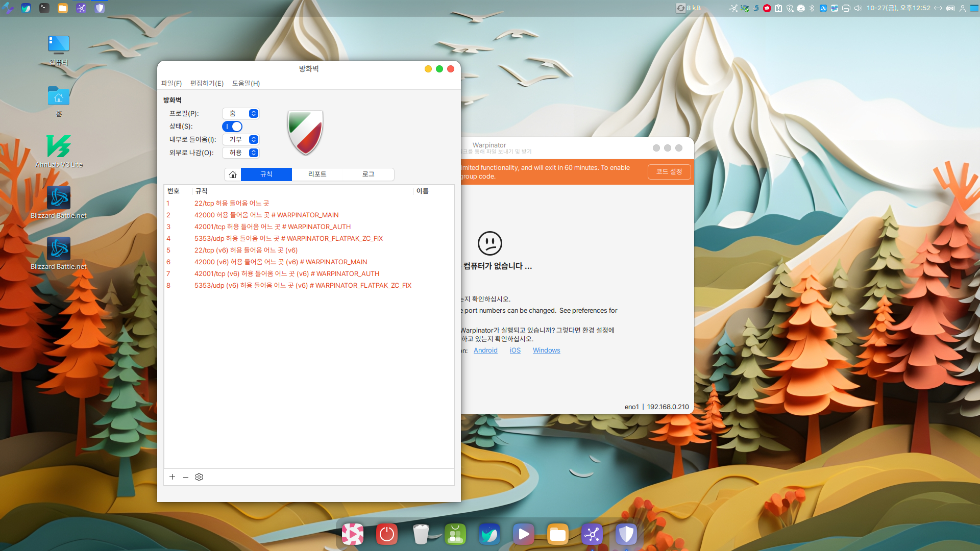Expand the outgoing (외부로 나감) dropdown
Screen dimensions: 980x551
(x=241, y=153)
